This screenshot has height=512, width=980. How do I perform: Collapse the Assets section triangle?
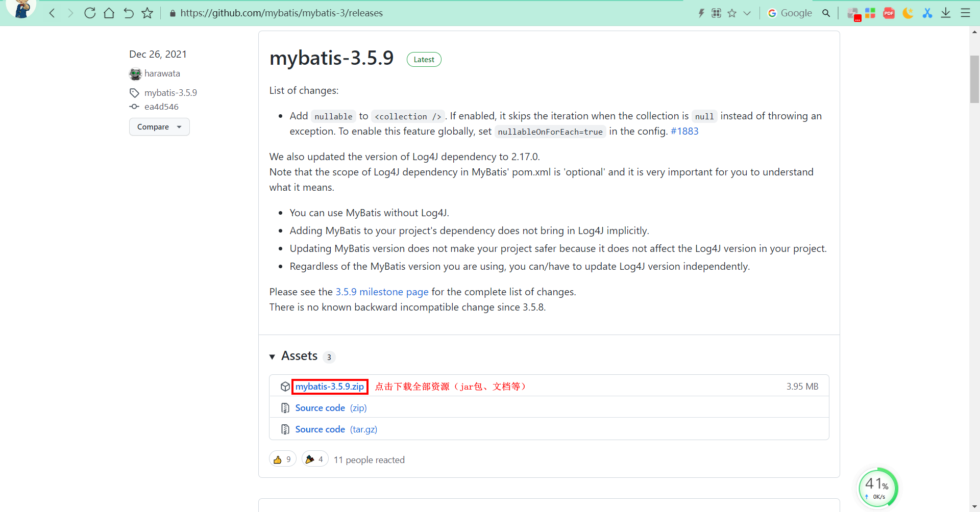(273, 357)
